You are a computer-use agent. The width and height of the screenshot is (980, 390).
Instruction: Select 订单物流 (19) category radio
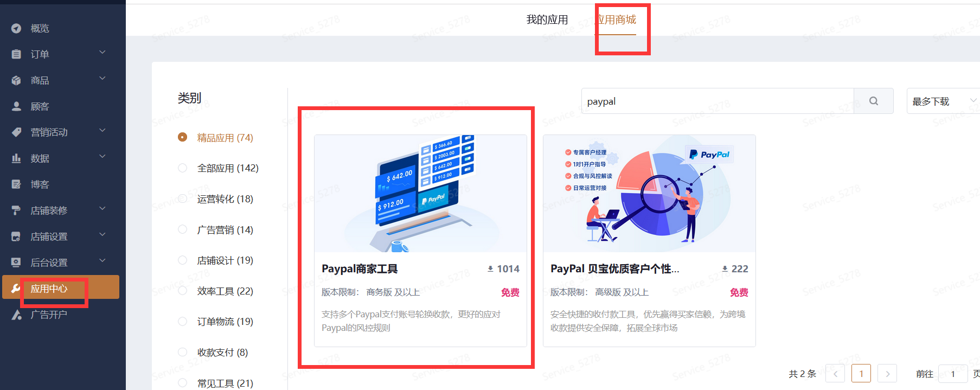click(183, 322)
